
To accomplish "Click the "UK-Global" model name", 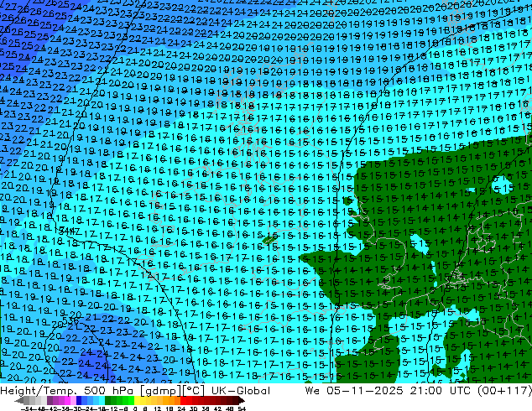I will 241,391.
